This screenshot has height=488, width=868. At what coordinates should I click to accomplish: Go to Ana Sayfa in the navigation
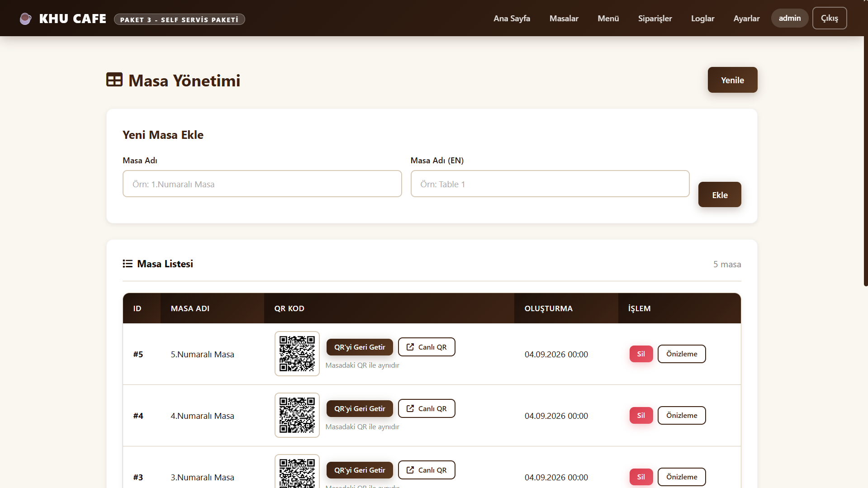[512, 19]
